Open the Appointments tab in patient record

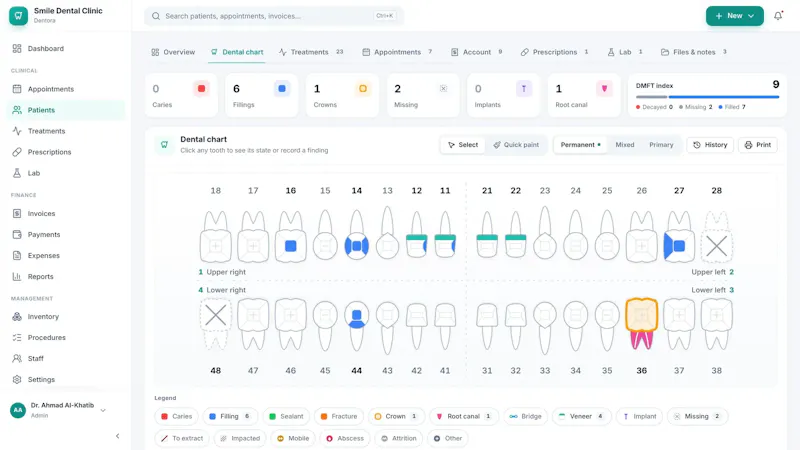(397, 52)
